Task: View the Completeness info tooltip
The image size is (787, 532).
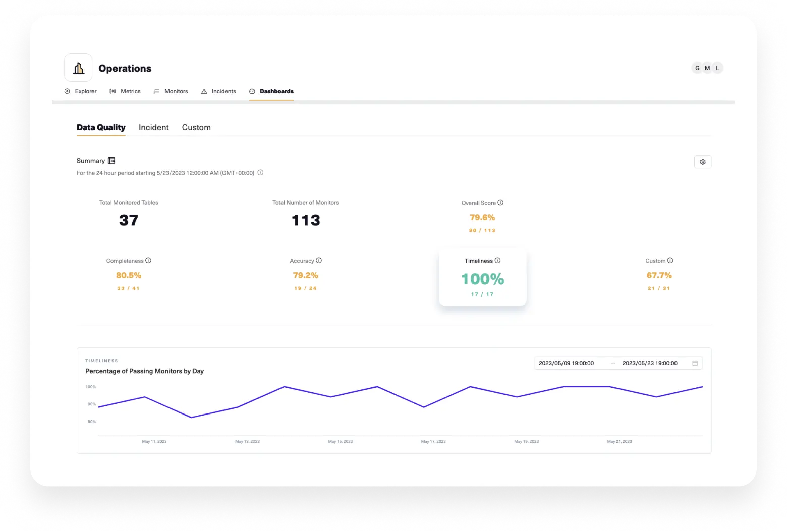Action: pyautogui.click(x=148, y=260)
